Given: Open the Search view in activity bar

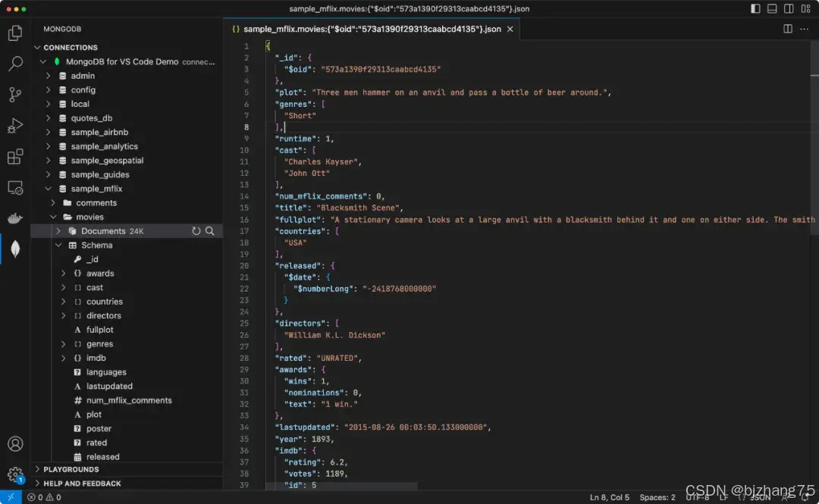Looking at the screenshot, I should pos(15,64).
